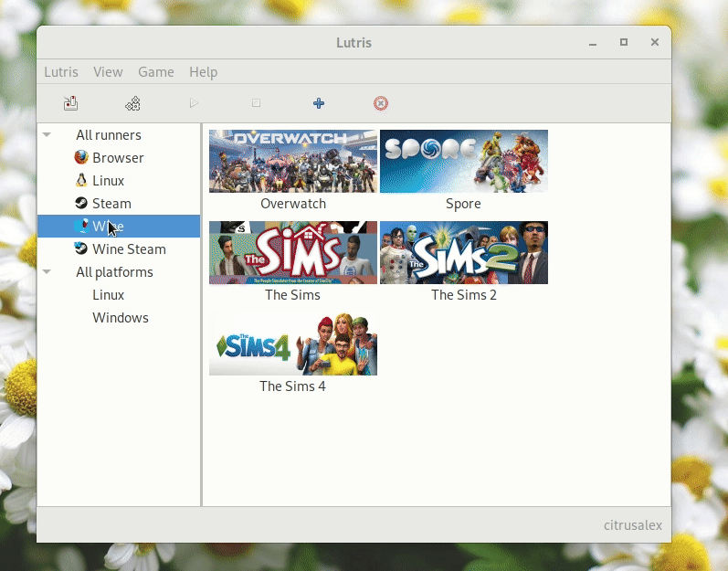The width and height of the screenshot is (728, 571).
Task: Select the All platforms row label
Action: pyautogui.click(x=115, y=272)
